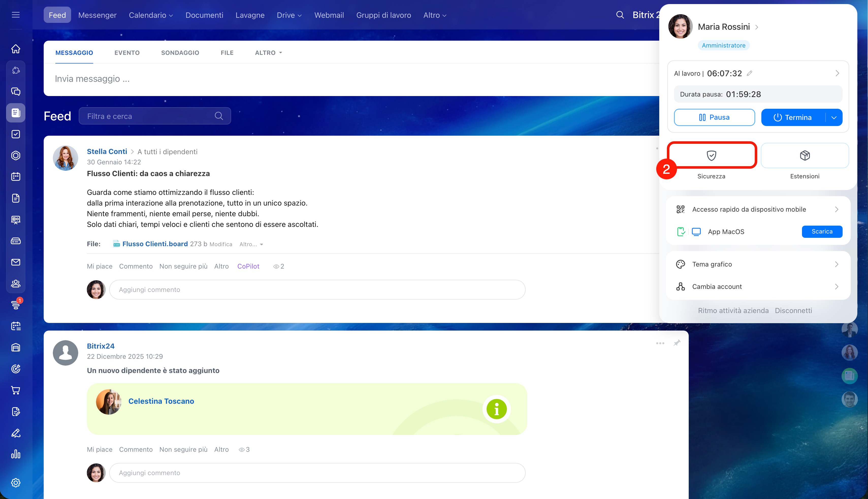Click the Scarica button for MacOS app

click(822, 231)
